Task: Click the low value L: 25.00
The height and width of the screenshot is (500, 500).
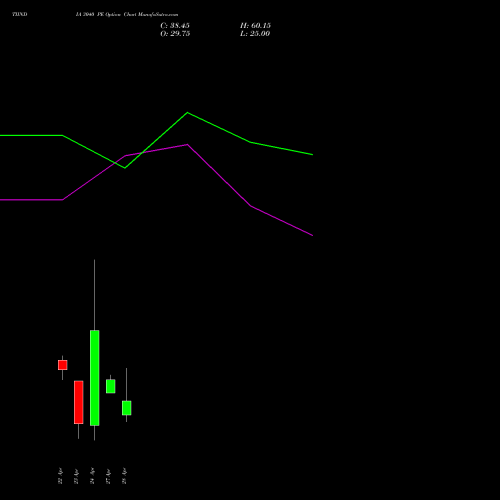Action: (x=255, y=33)
